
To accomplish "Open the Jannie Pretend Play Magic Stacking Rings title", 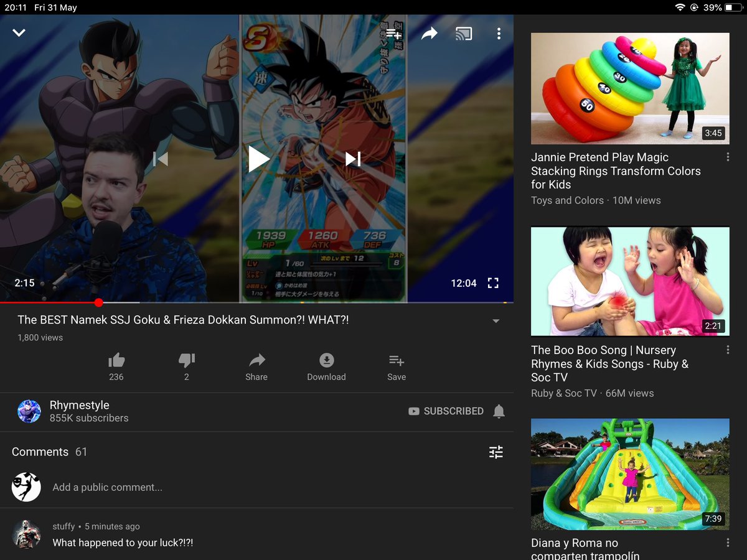I will tap(616, 171).
